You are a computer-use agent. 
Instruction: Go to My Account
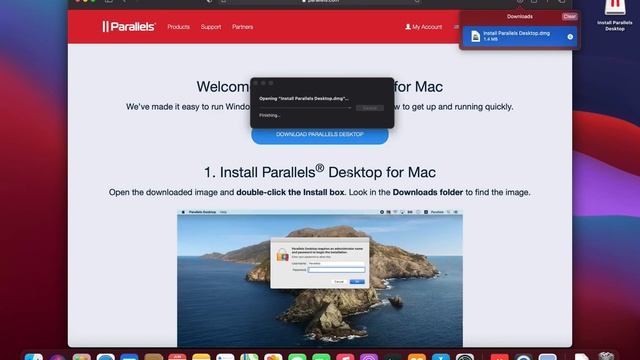(x=424, y=27)
